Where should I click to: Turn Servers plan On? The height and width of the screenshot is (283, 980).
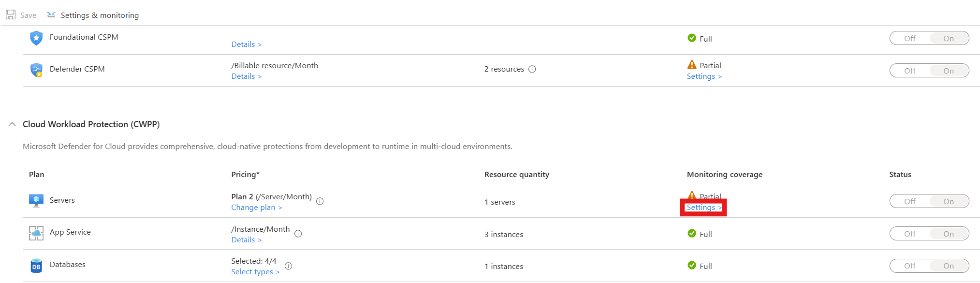(x=949, y=201)
